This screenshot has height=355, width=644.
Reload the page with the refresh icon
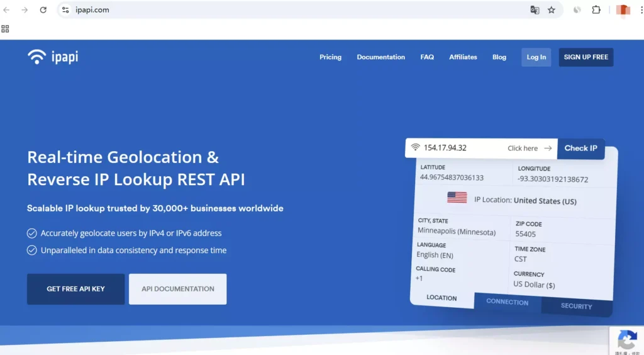click(43, 10)
